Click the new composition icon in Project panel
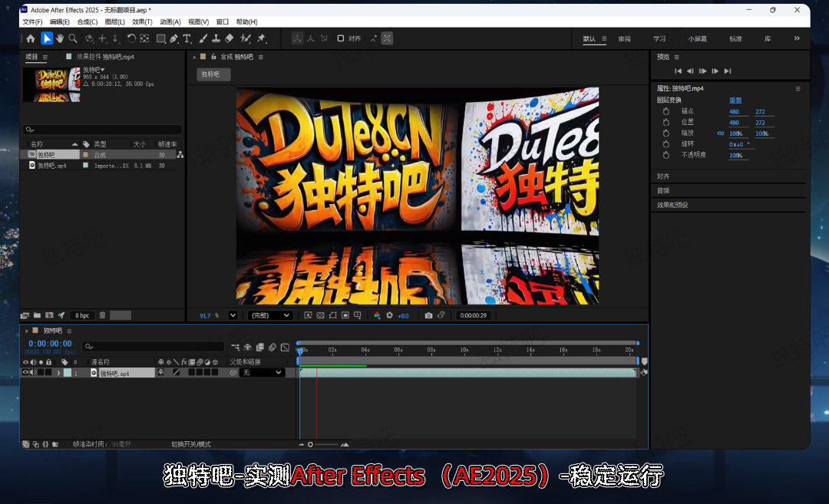Screen dimensions: 829x504 [49, 315]
